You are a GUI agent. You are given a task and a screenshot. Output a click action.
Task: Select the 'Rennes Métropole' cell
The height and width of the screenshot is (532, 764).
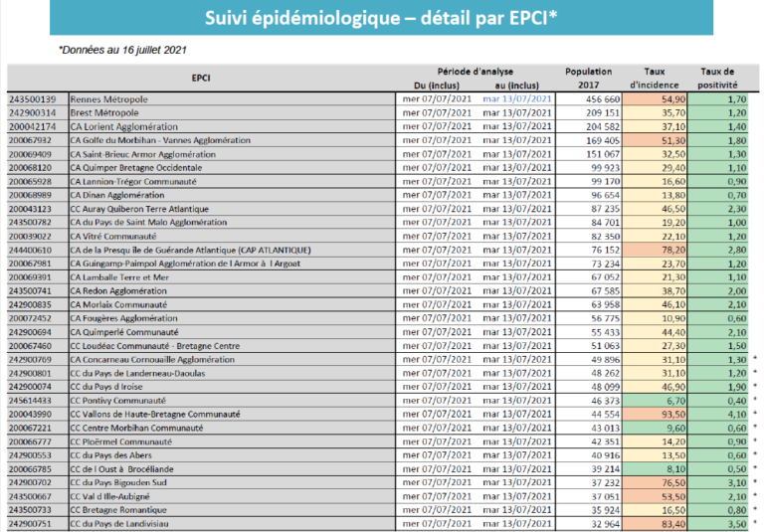(x=109, y=99)
